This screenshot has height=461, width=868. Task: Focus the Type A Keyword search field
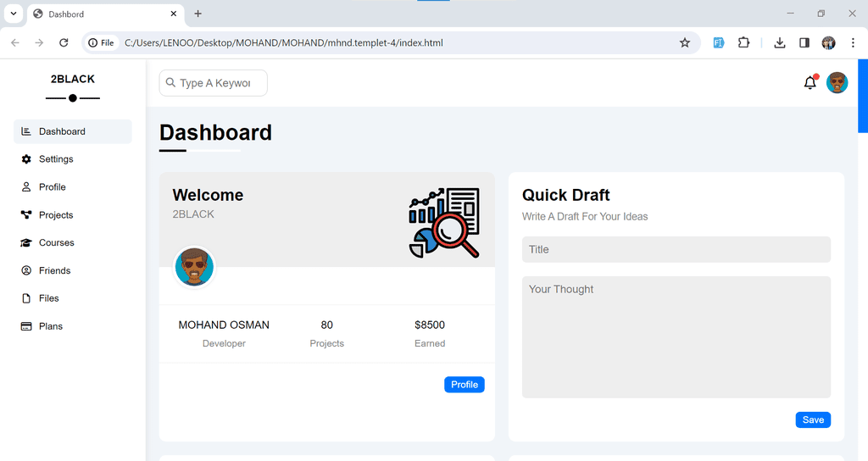pos(213,83)
